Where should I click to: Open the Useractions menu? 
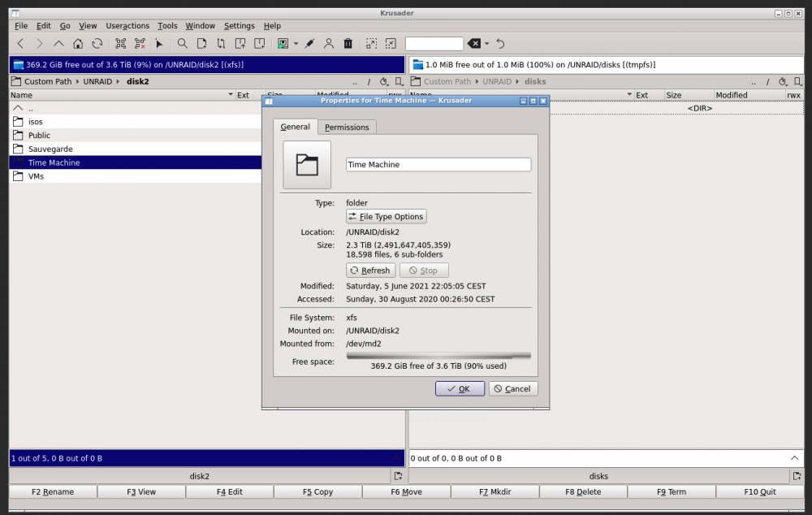pos(127,26)
